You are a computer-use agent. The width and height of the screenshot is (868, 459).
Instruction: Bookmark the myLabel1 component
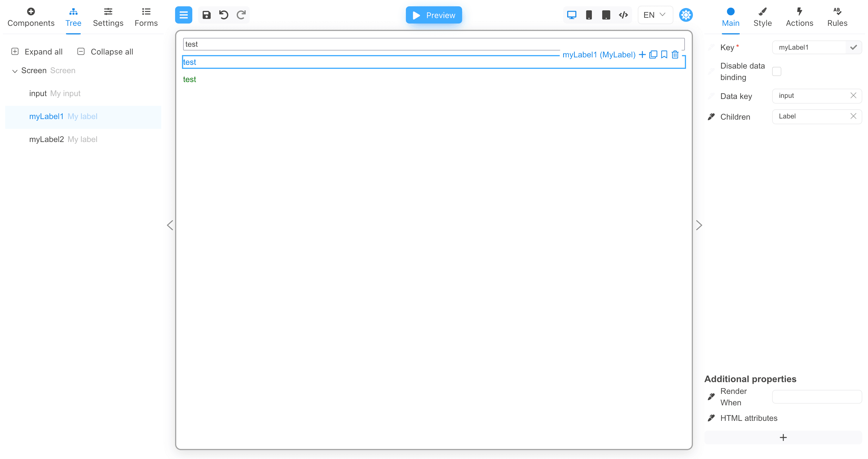click(664, 54)
